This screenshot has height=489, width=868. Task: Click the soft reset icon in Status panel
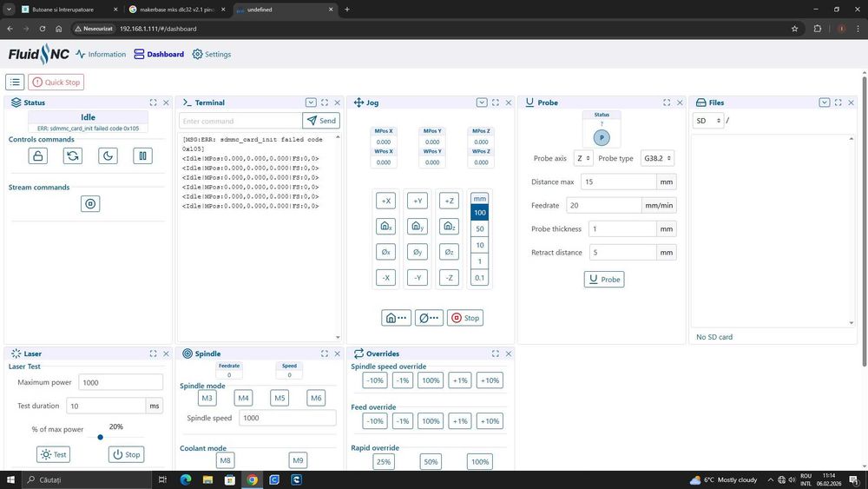[73, 155]
